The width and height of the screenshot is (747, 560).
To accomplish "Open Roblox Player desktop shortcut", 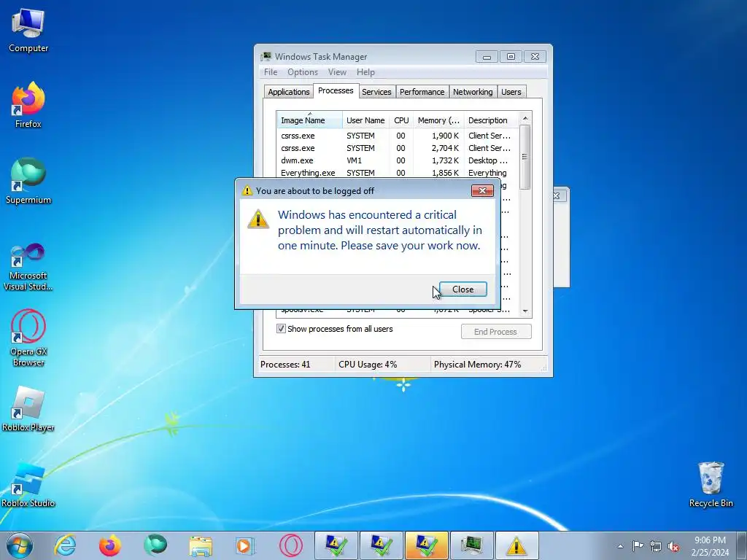I will 28,409.
